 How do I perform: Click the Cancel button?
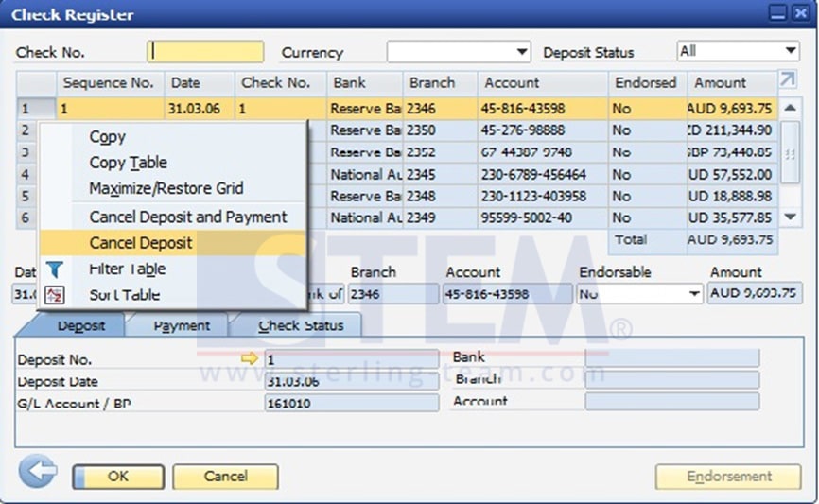(226, 477)
